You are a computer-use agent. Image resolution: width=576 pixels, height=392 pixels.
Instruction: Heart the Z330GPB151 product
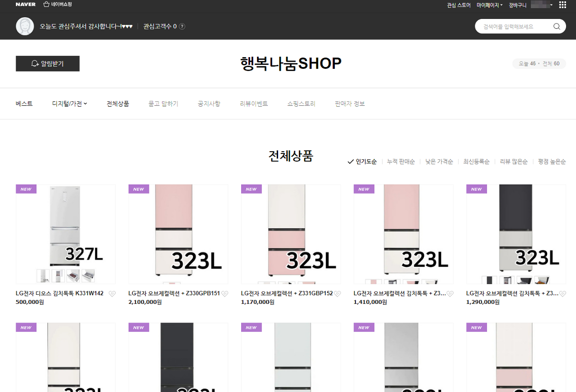[225, 294]
